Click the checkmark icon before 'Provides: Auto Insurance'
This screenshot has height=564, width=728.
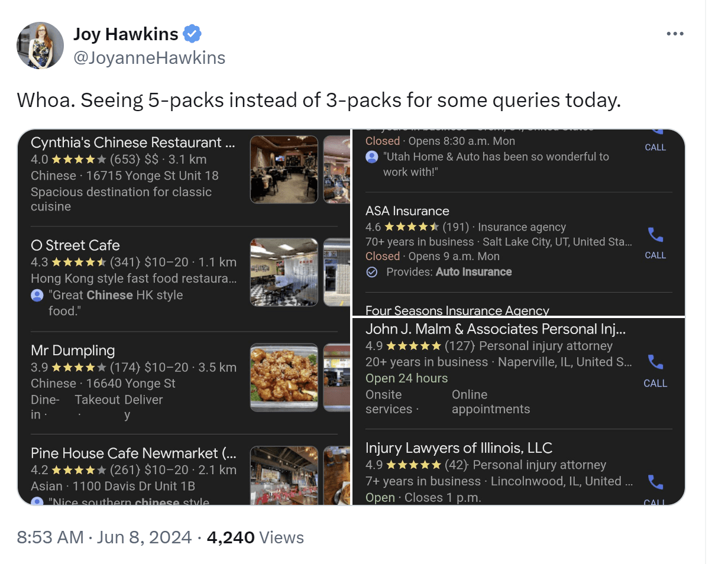(372, 272)
